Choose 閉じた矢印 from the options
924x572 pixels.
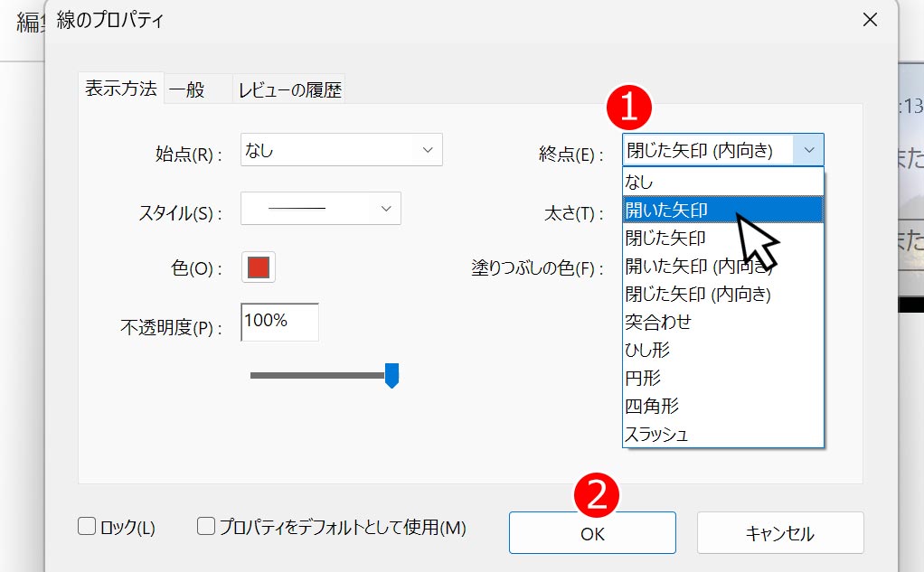click(669, 237)
